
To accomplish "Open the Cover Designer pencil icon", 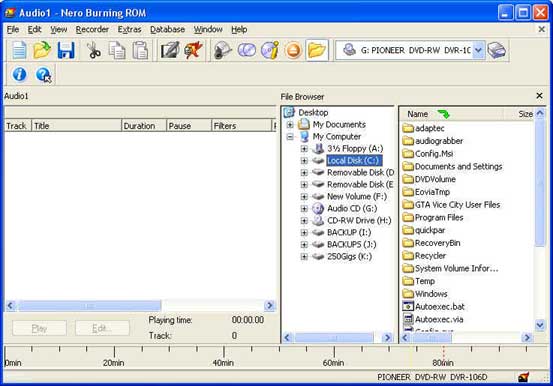I will [x=170, y=50].
